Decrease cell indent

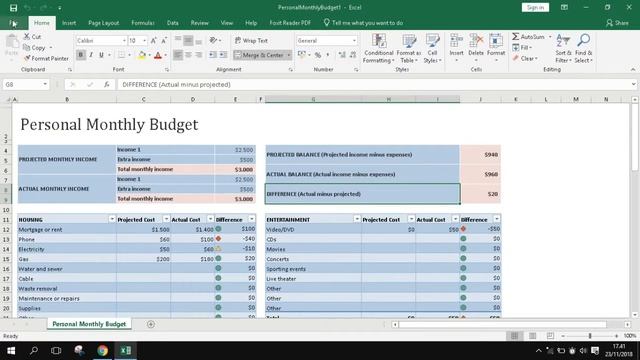point(213,55)
